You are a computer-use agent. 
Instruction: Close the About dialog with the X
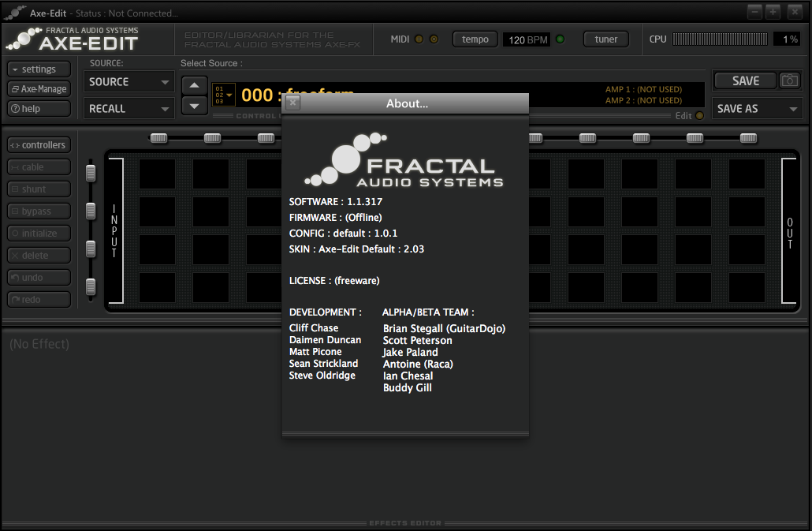(292, 103)
